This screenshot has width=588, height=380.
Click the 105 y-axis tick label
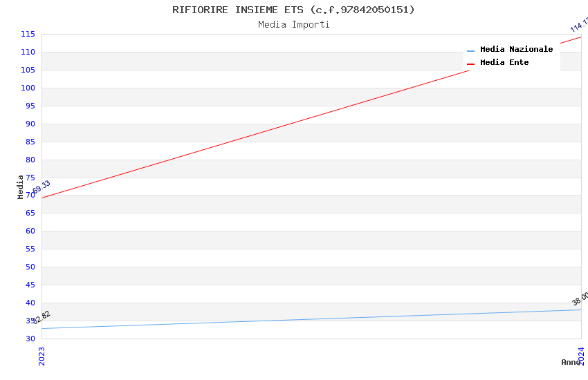(x=28, y=70)
